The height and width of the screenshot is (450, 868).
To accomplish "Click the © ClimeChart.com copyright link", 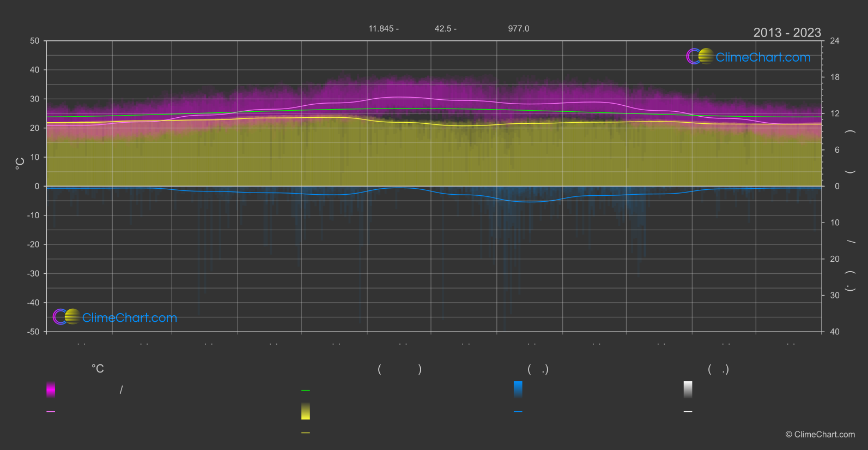I will click(820, 435).
